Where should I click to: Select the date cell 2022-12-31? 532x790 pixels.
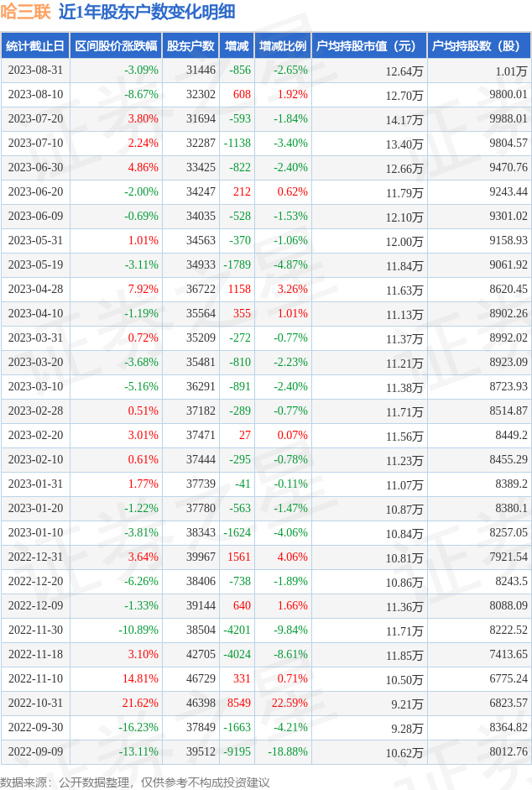35,557
